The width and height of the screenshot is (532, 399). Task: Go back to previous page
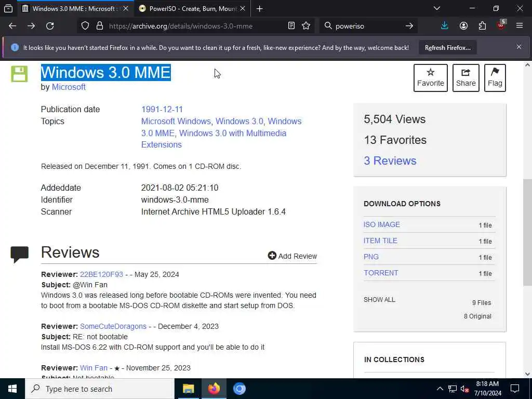[x=12, y=26]
